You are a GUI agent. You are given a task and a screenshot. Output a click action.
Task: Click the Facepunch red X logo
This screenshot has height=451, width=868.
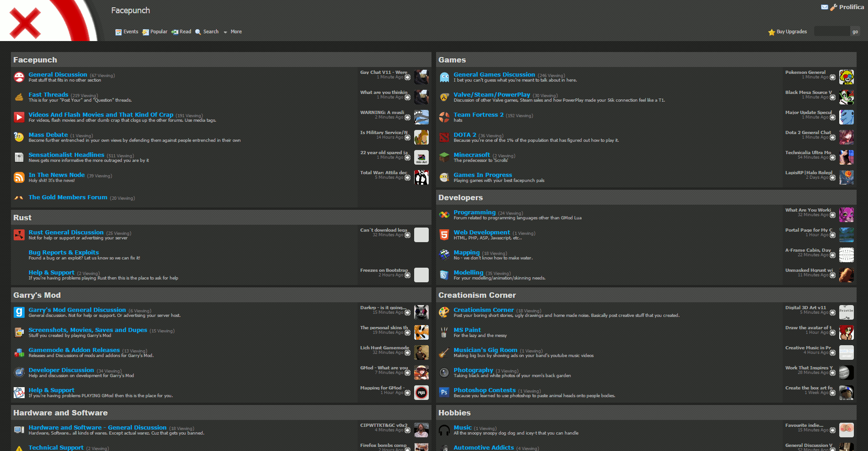[x=26, y=23]
